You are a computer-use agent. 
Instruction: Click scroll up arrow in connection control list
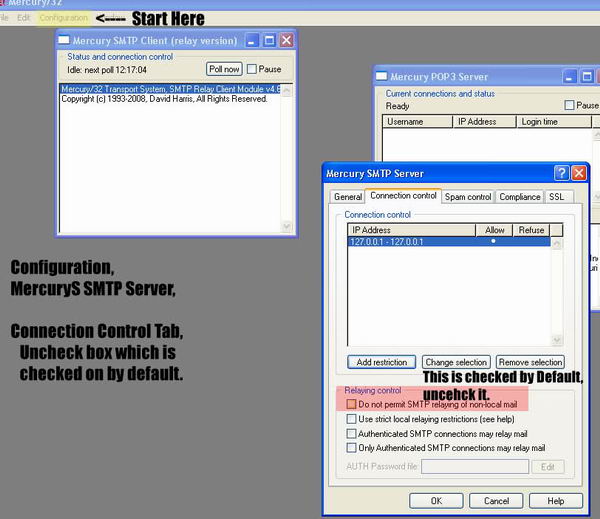[x=557, y=244]
